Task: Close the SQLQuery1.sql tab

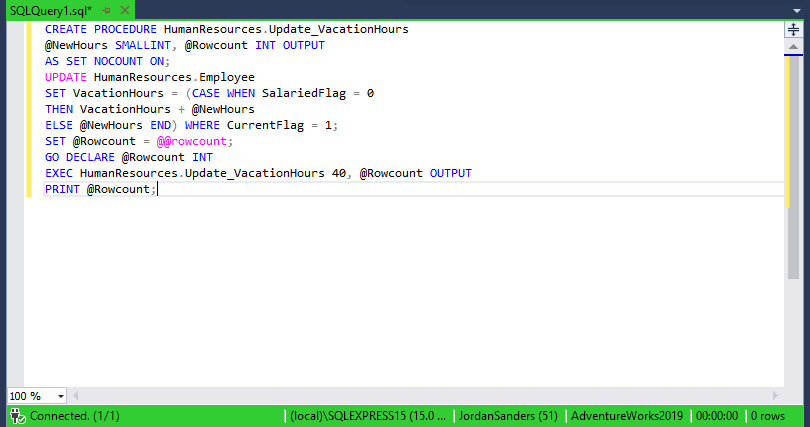Action: (x=124, y=10)
